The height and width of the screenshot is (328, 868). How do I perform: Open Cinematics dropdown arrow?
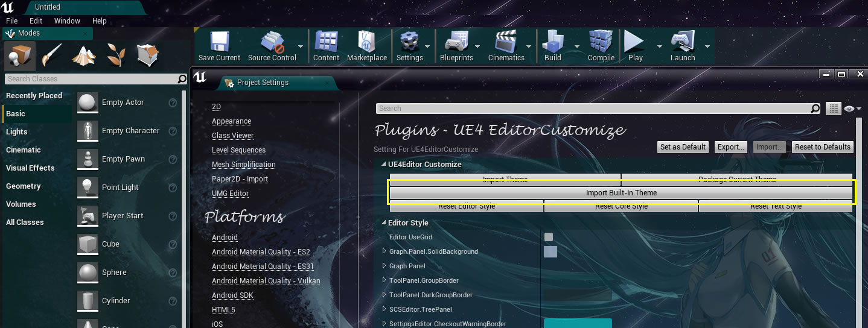coord(529,46)
